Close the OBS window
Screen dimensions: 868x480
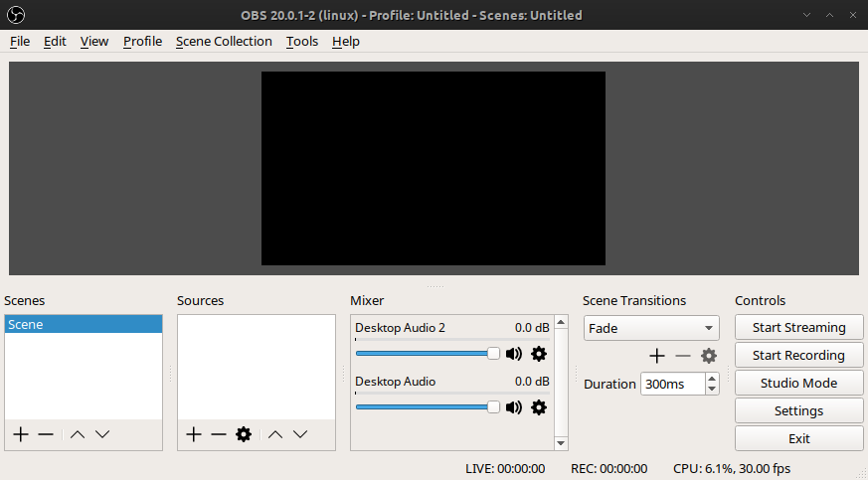click(x=852, y=15)
